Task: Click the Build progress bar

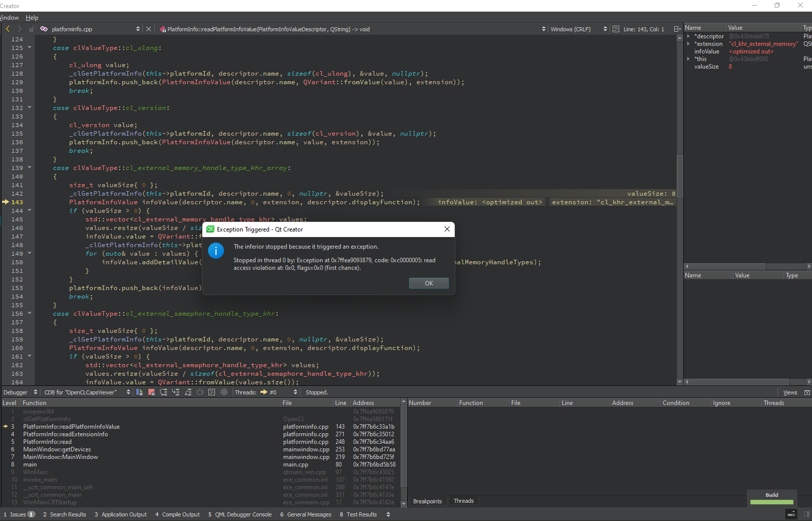Action: click(771, 502)
